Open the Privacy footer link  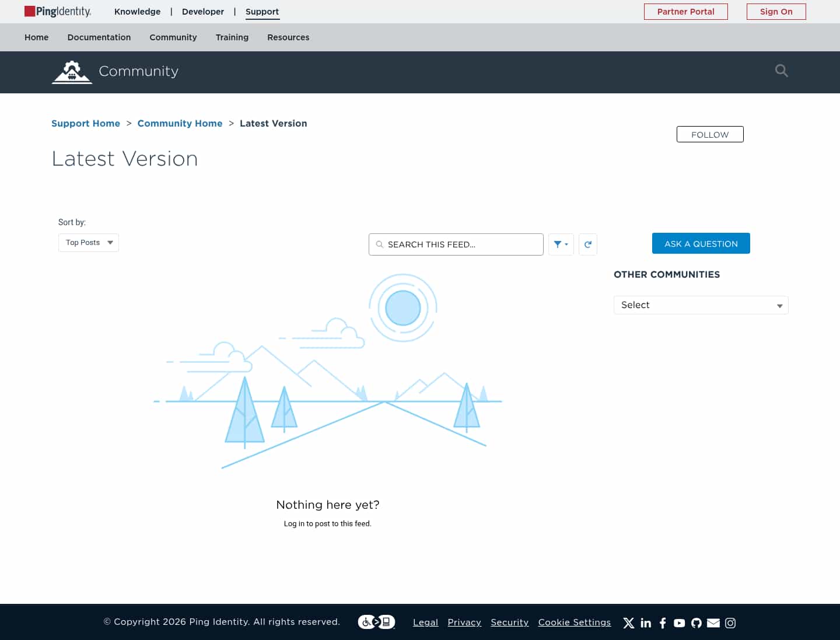(x=464, y=622)
